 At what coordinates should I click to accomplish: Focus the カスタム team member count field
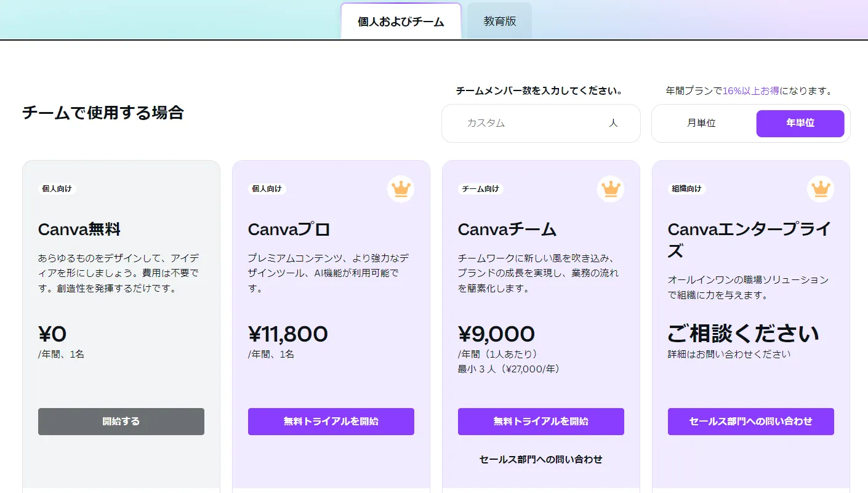[541, 123]
